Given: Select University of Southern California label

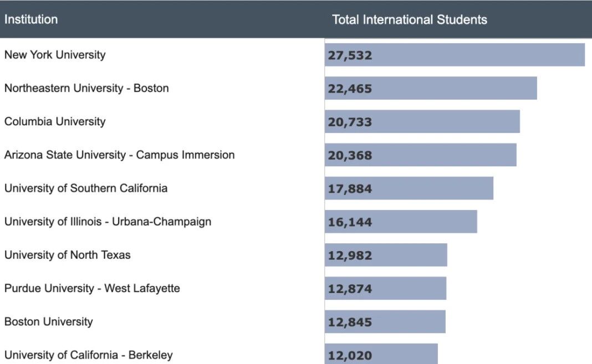Looking at the screenshot, I should click(x=86, y=188).
